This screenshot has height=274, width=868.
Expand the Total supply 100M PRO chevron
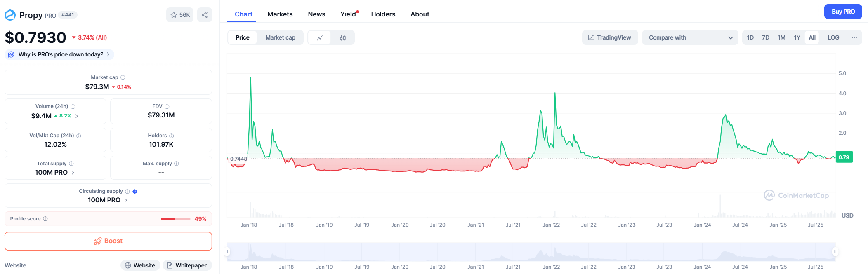(73, 173)
